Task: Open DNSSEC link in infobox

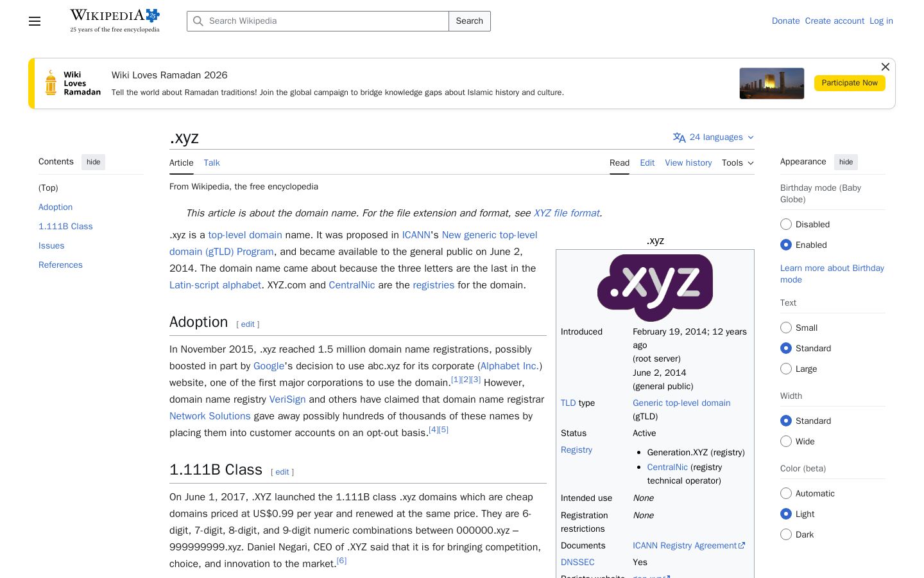Action: [x=577, y=562]
